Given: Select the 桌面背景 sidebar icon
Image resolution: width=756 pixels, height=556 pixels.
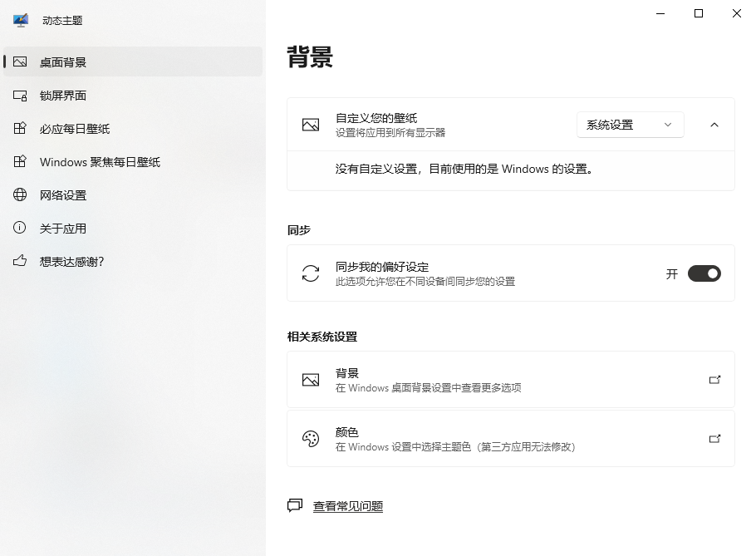Looking at the screenshot, I should click(20, 62).
